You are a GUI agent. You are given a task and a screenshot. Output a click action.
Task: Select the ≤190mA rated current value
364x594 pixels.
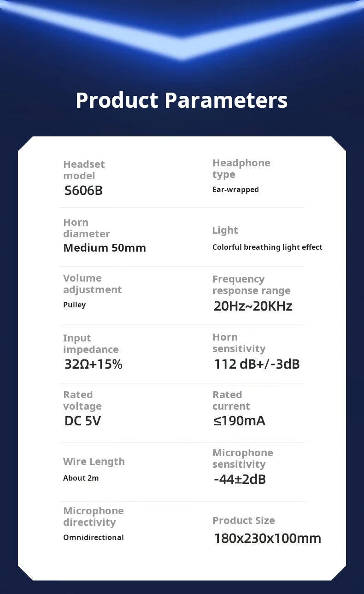[x=240, y=421]
